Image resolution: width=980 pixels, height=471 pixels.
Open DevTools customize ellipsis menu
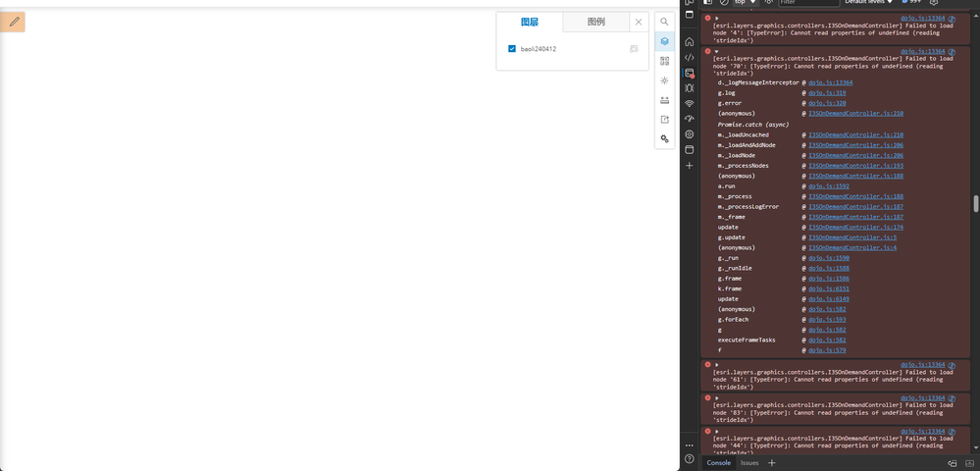689,445
